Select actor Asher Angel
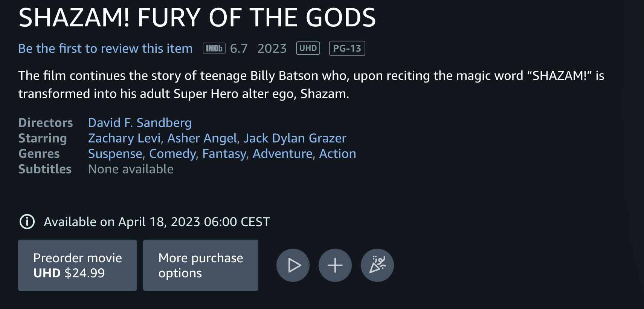 coord(202,138)
